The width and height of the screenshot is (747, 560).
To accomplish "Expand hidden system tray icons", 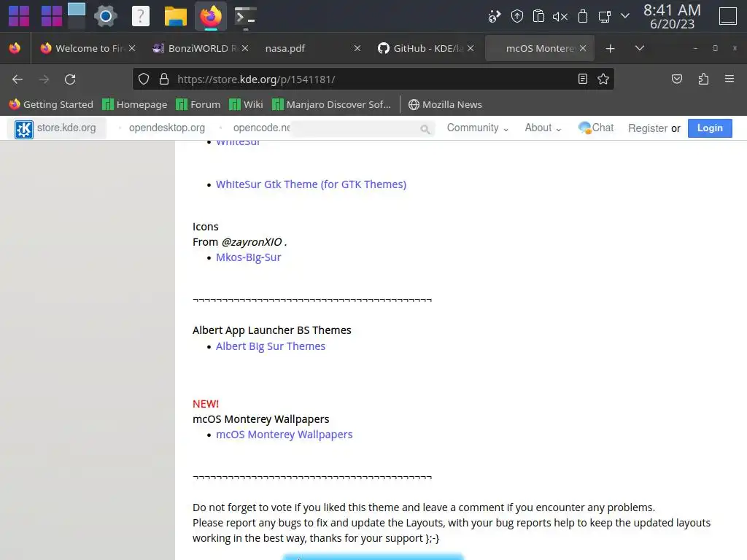I will [x=625, y=16].
